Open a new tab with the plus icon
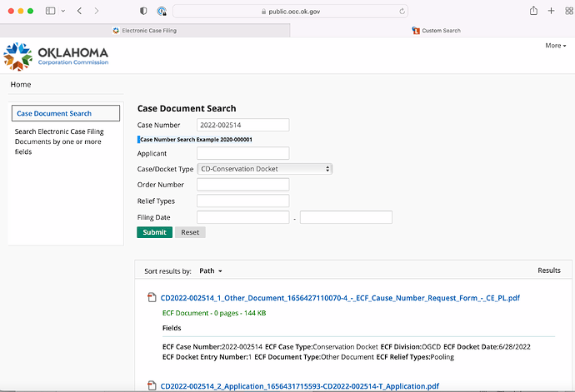Image resolution: width=575 pixels, height=392 pixels. click(551, 11)
